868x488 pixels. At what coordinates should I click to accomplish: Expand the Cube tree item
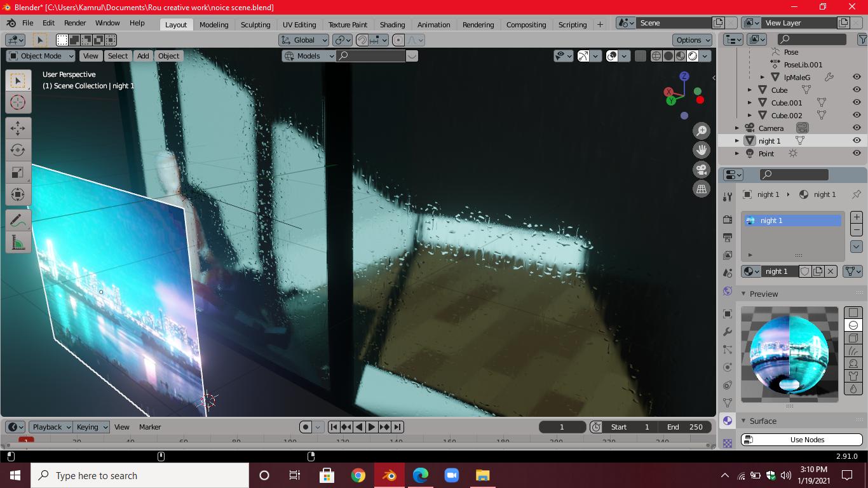pos(750,90)
